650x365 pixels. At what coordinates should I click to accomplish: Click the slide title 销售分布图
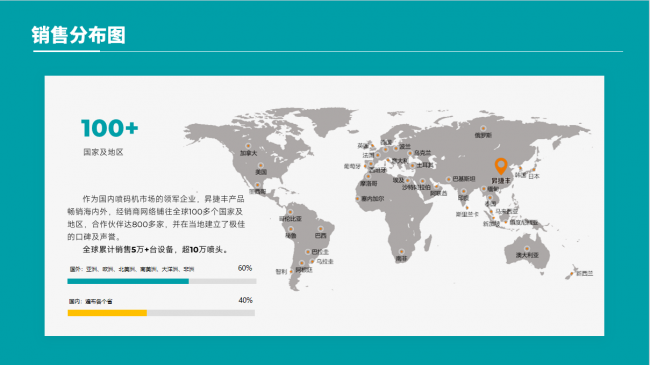(x=78, y=35)
